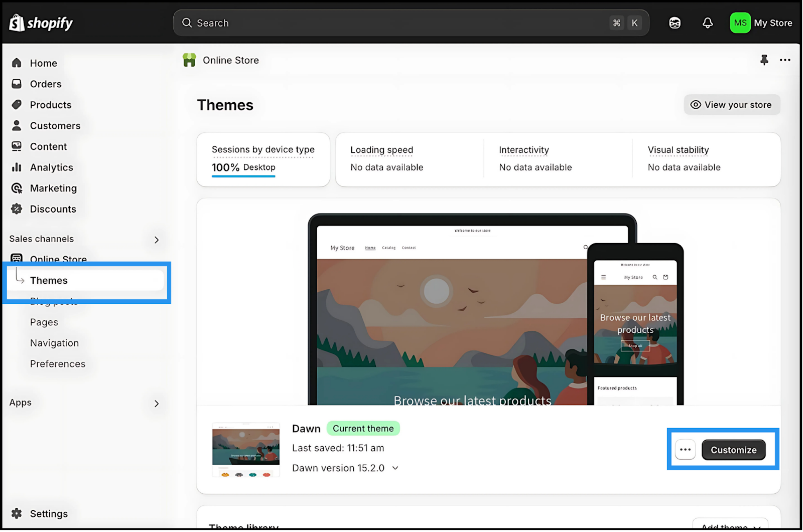The image size is (803, 532).
Task: Click the Settings gear icon
Action: pyautogui.click(x=16, y=514)
